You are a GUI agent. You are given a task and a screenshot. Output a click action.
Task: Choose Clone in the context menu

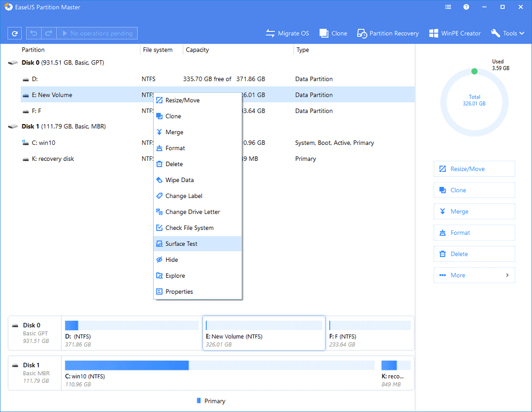pyautogui.click(x=198, y=116)
